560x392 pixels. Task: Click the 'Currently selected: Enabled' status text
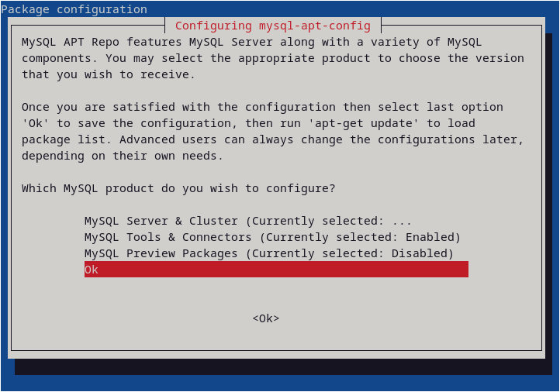coord(360,237)
